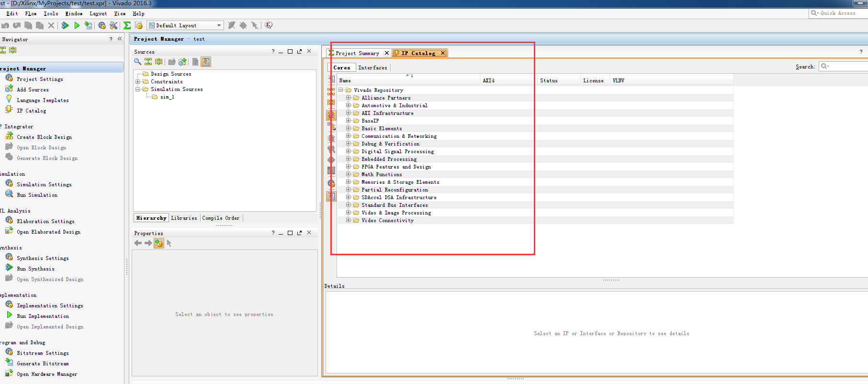
Task: Toggle the highlighted view icon in Sources toolbar
Action: 206,61
